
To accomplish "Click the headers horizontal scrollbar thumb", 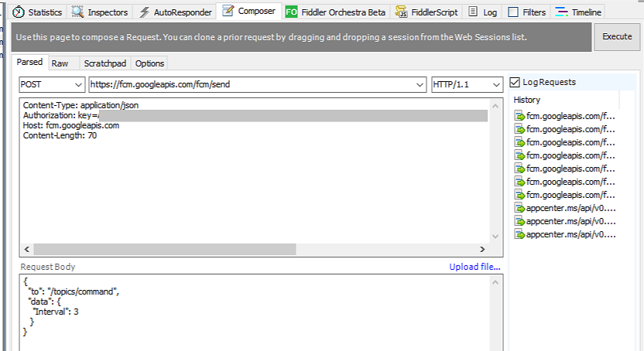I will 165,249.
